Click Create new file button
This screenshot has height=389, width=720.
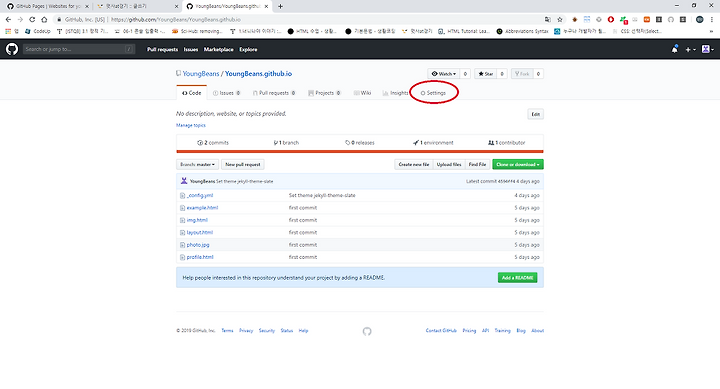pos(414,164)
